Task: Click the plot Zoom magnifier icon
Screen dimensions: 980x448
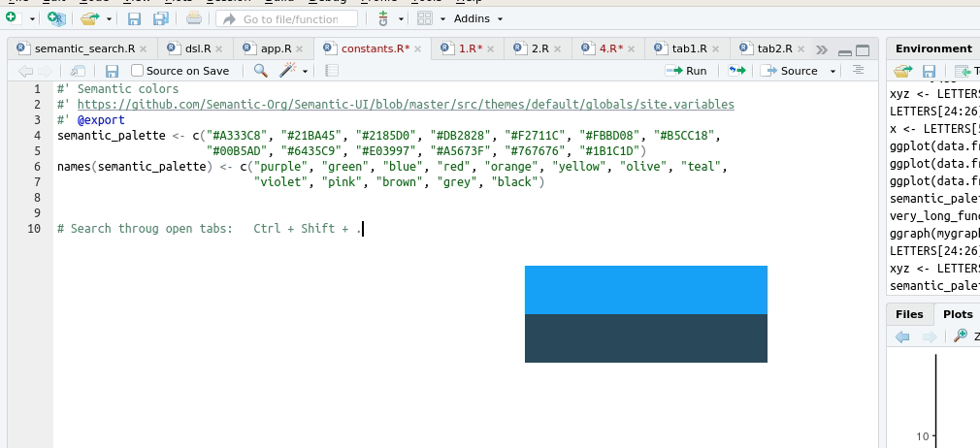Action: [x=960, y=336]
